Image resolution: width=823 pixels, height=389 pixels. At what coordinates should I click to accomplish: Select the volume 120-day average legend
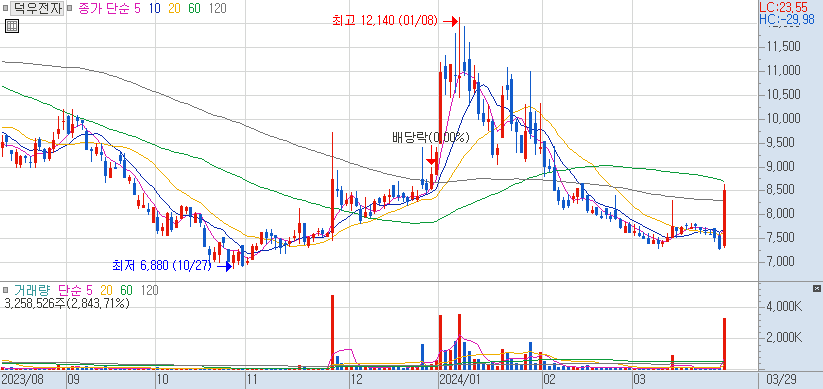[150, 290]
